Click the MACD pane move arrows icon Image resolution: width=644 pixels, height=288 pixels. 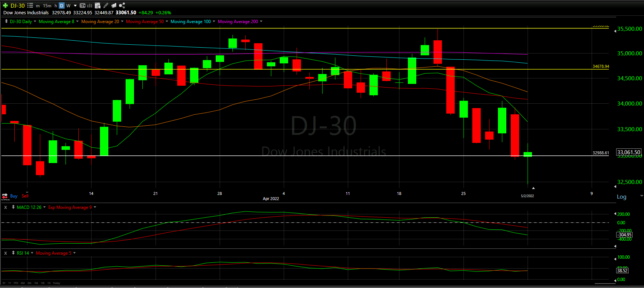click(13, 207)
